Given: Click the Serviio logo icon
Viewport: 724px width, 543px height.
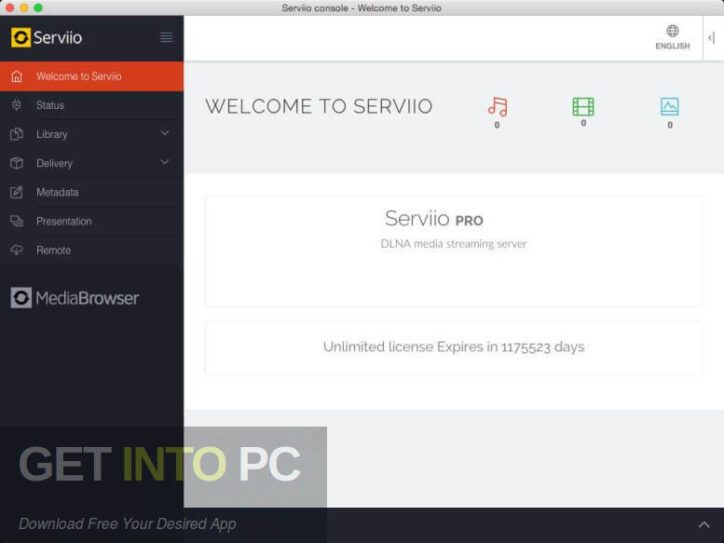Looking at the screenshot, I should 21,37.
